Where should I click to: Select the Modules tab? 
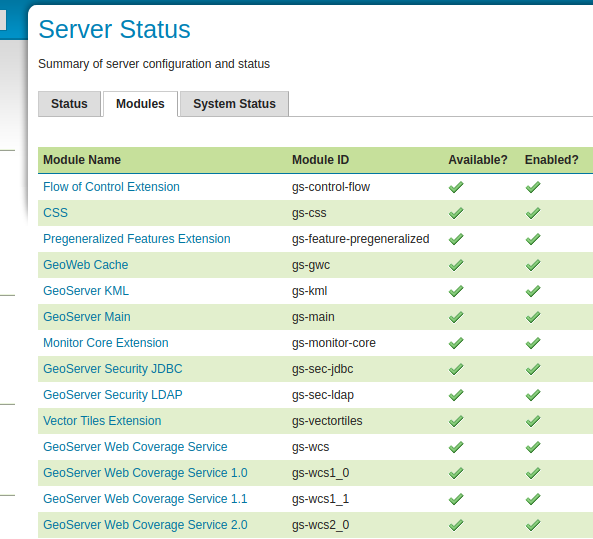click(x=140, y=104)
